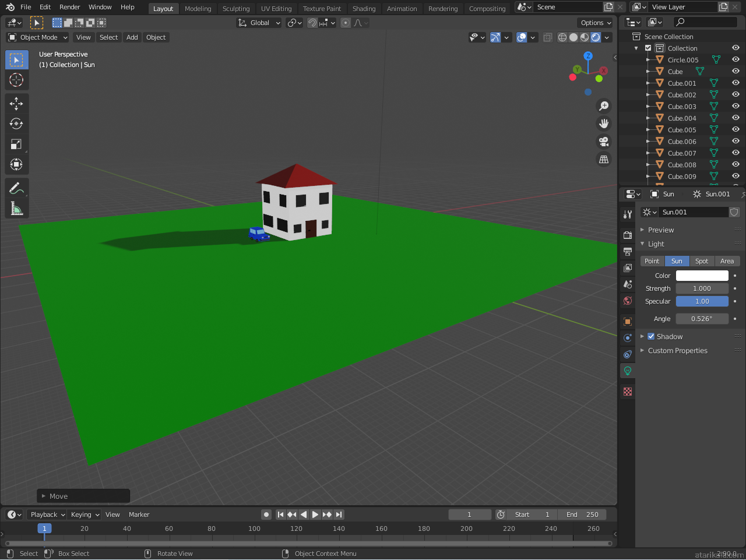
Task: Hide the Cube object in outliner
Action: coord(736,71)
